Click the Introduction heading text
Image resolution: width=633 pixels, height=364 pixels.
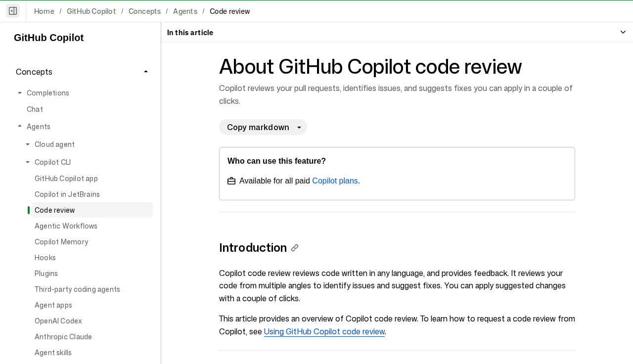coord(253,248)
